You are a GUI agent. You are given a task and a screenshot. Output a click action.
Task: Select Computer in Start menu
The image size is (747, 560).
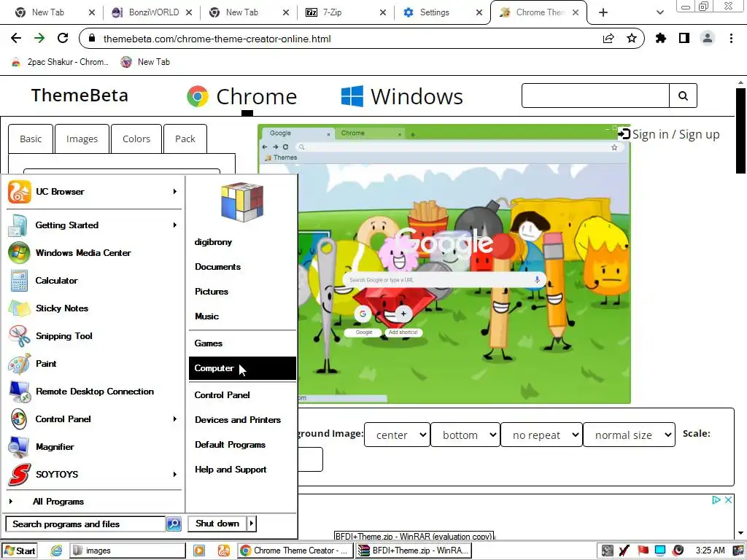pyautogui.click(x=242, y=368)
